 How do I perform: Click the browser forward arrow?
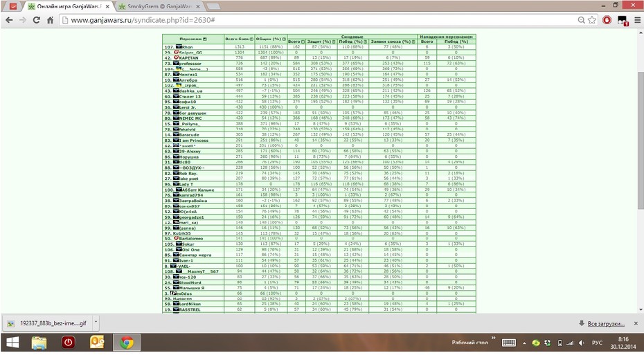(23, 19)
